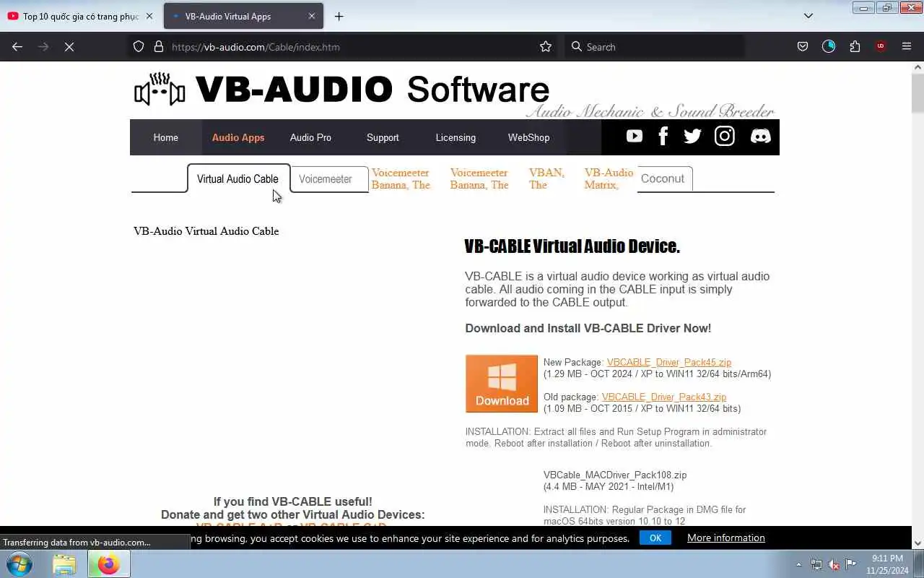
Task: Open the Licensing menu
Action: (456, 137)
